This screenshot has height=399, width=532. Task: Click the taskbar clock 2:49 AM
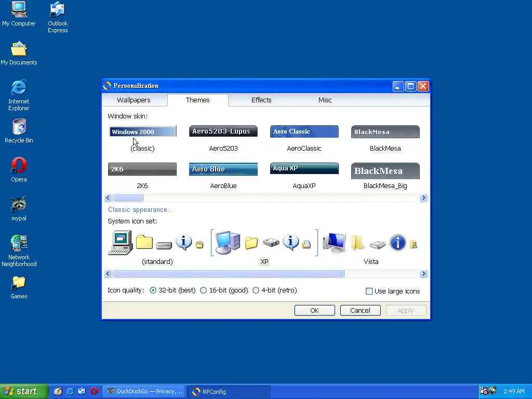[514, 391]
